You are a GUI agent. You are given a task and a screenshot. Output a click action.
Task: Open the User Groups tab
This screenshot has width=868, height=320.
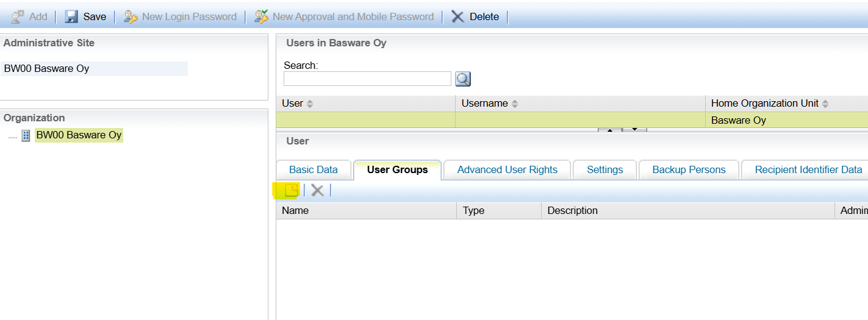click(398, 170)
